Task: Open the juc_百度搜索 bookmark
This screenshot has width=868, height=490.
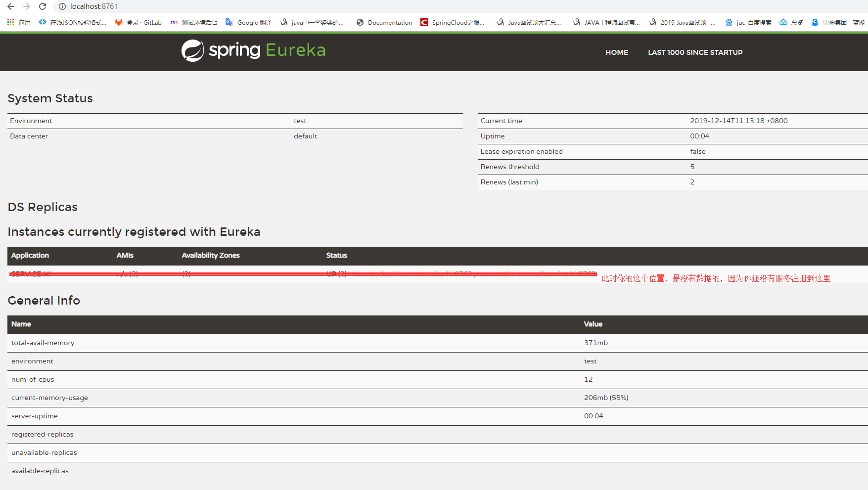Action: [x=748, y=22]
